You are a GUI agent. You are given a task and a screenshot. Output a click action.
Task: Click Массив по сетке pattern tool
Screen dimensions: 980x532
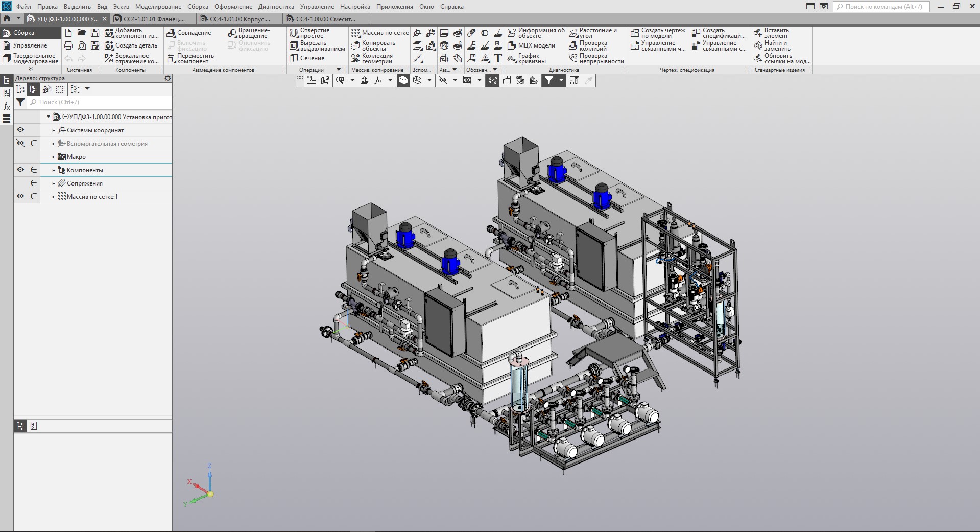[379, 33]
